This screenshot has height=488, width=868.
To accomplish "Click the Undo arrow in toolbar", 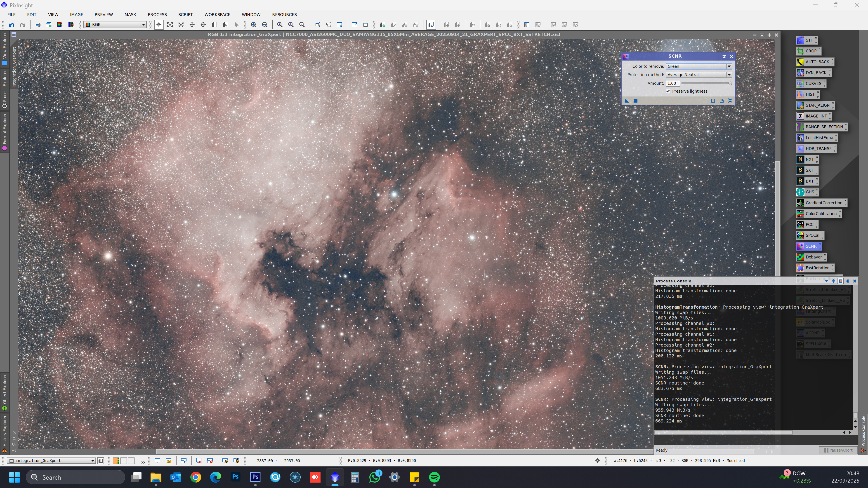I will point(12,25).
